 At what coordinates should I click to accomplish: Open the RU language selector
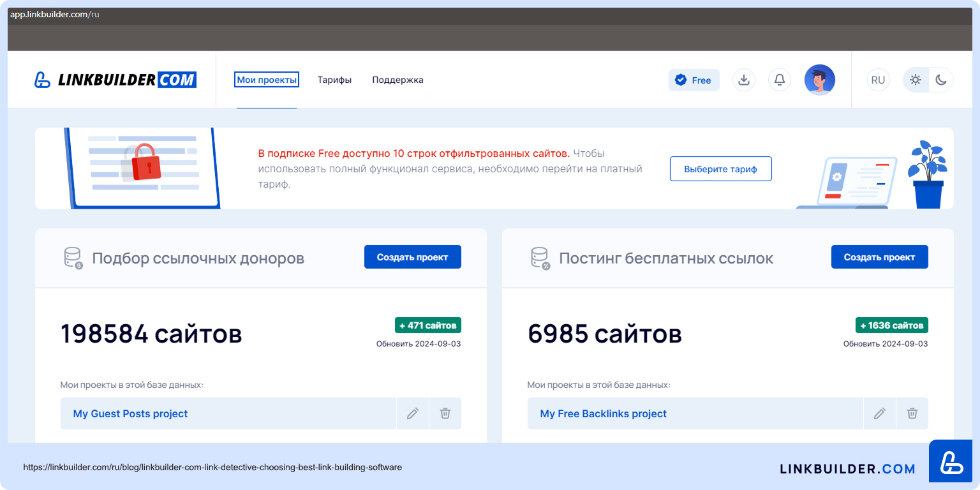[878, 80]
